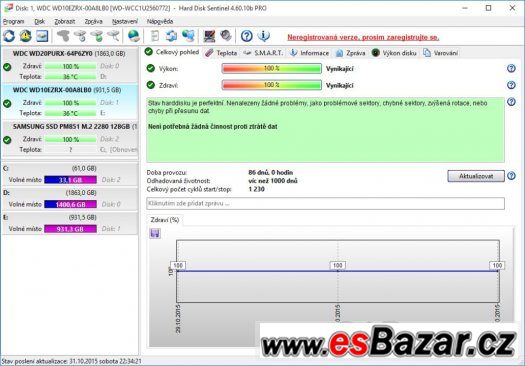Click the save floppy icon above the chart
The width and height of the screenshot is (525, 366).
155,233
